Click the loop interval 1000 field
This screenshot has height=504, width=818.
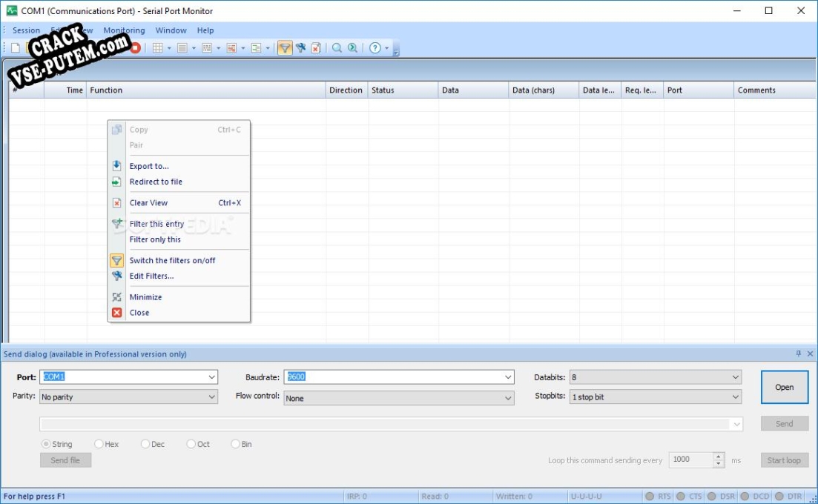point(690,460)
